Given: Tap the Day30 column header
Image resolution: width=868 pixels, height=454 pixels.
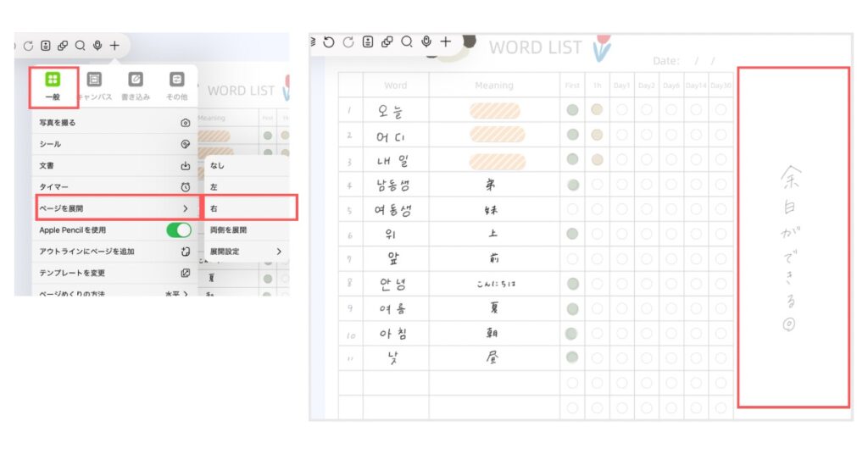Looking at the screenshot, I should 721,86.
